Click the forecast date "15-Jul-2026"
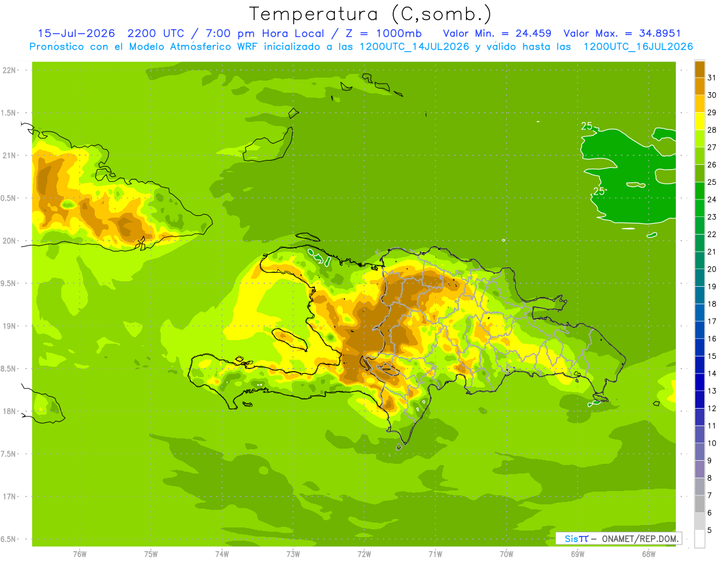 [x=76, y=33]
